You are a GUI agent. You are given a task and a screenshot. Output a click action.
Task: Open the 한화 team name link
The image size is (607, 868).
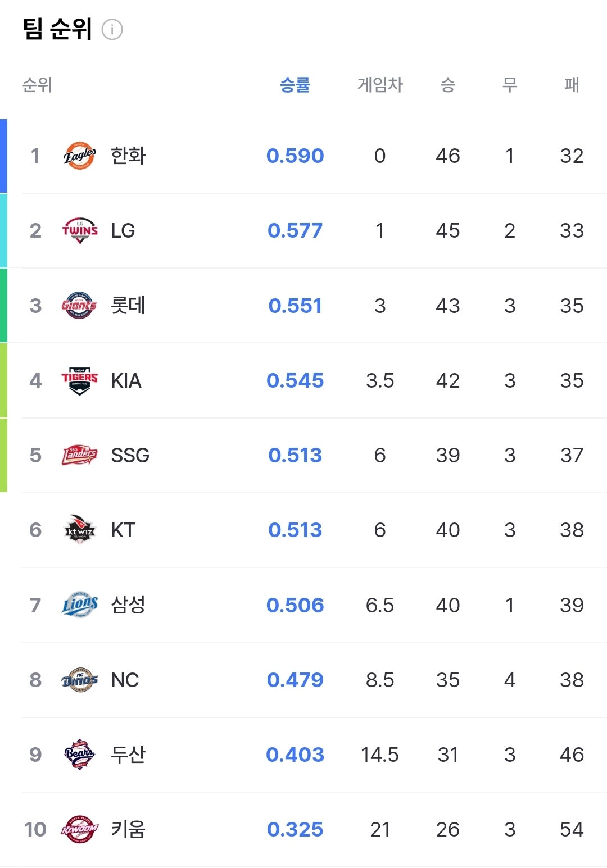tap(128, 156)
